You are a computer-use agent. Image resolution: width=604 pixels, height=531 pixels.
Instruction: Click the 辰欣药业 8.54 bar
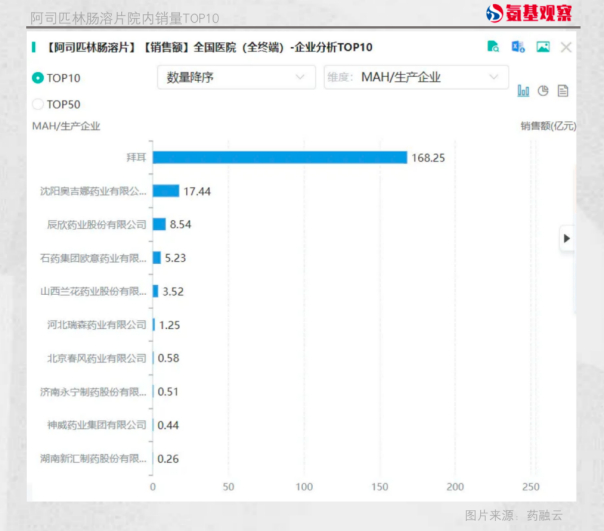pyautogui.click(x=159, y=224)
